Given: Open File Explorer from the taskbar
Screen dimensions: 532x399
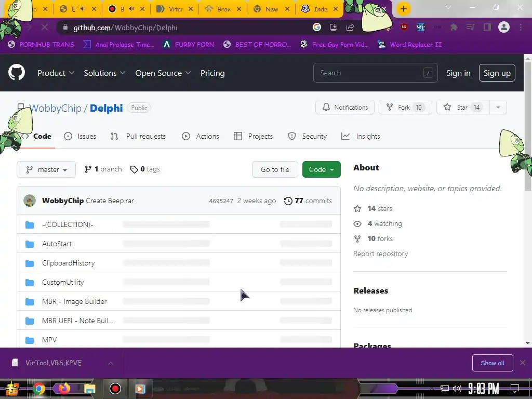Looking at the screenshot, I should [89, 389].
